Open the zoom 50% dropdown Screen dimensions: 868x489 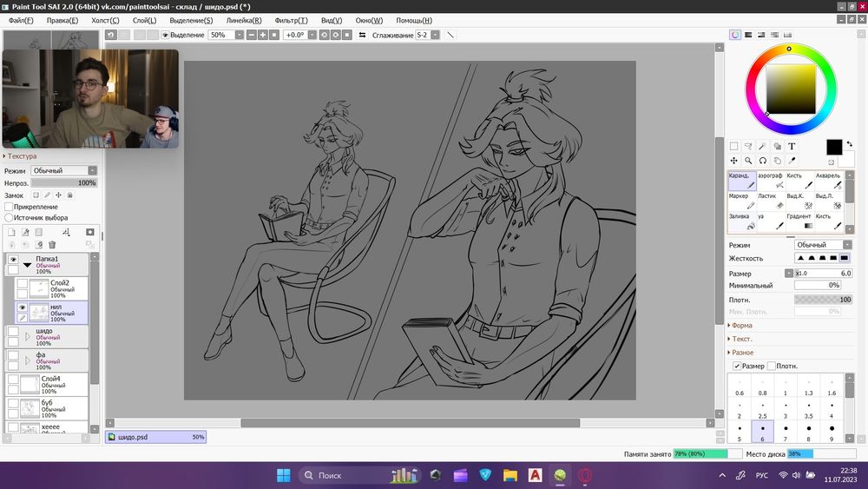tap(240, 35)
